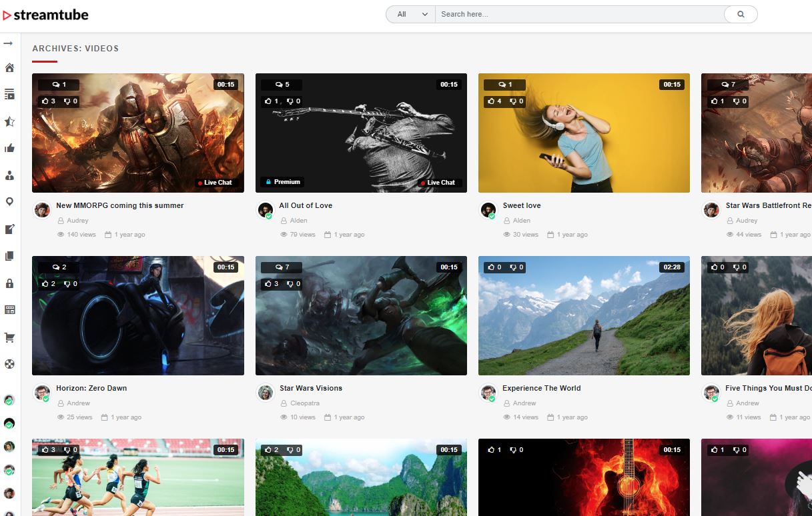Click the search magnifier button
812x516 pixels.
click(x=741, y=14)
